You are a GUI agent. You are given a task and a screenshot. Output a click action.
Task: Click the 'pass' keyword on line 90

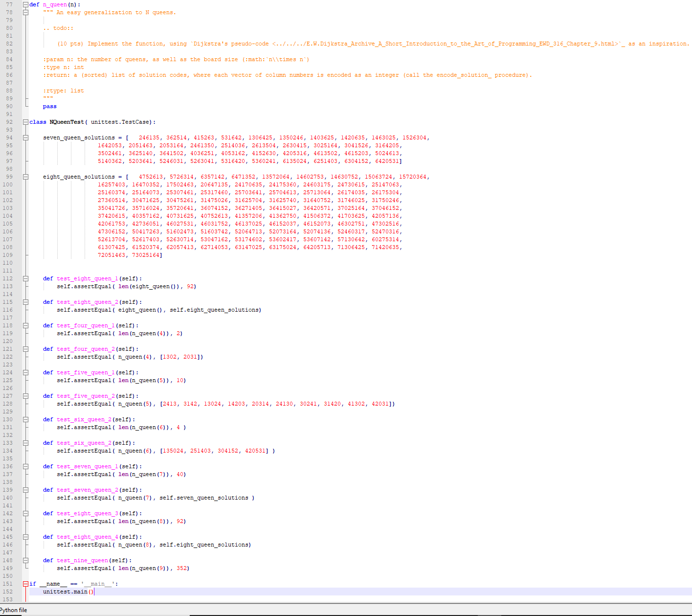click(50, 106)
